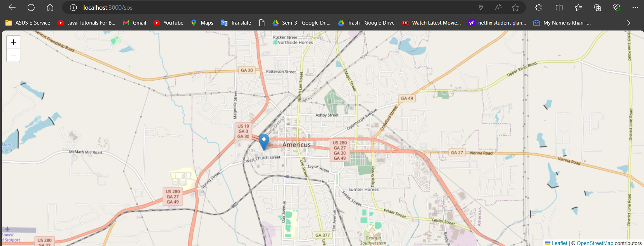Screen dimensions: 644x246
Task: Reload the page with refresh icon
Action: coord(31,7)
